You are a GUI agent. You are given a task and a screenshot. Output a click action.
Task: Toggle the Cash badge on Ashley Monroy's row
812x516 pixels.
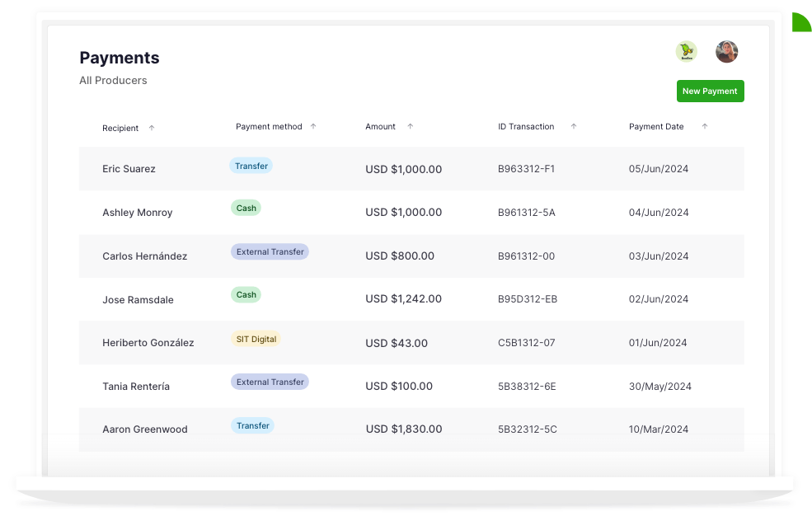click(x=246, y=208)
